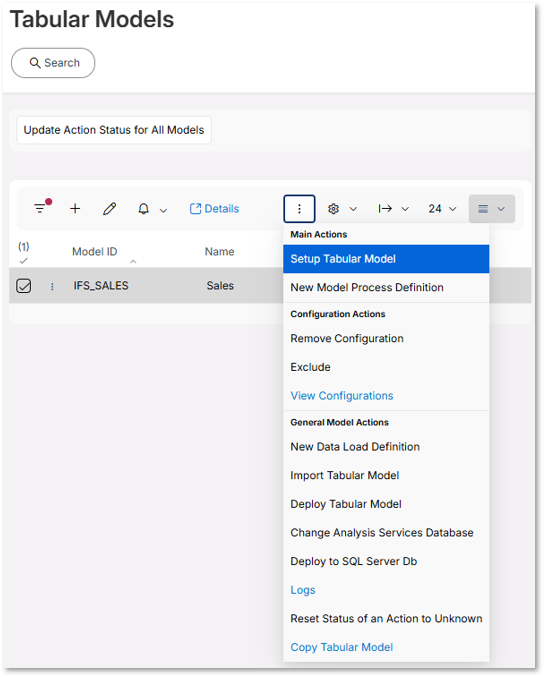Viewport: 544px width, 677px height.
Task: Expand the chevron next to gear icon
Action: pyautogui.click(x=353, y=209)
